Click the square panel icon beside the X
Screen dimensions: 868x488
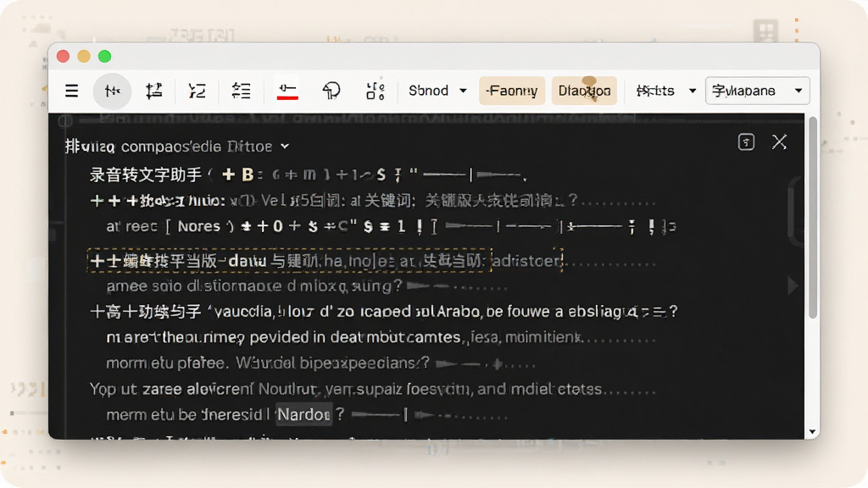point(746,142)
